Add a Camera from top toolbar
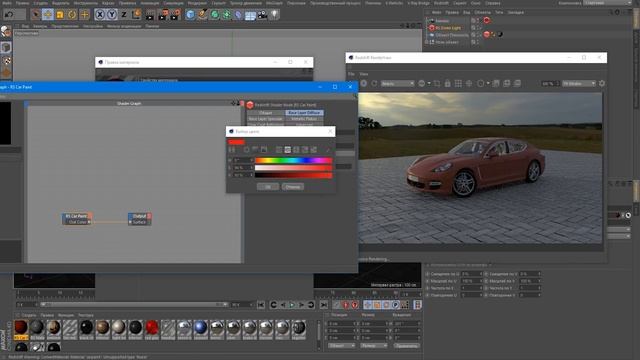 pyautogui.click(x=262, y=15)
